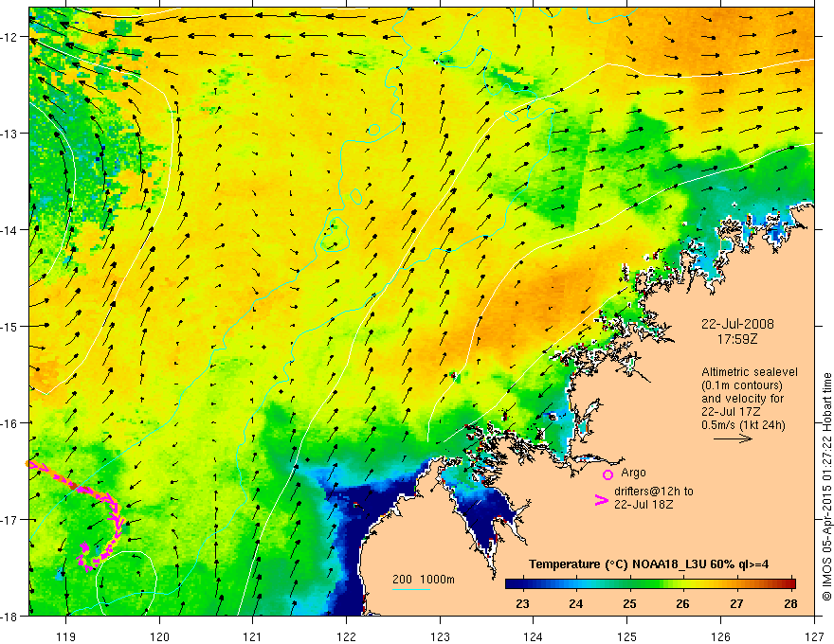The image size is (834, 644).
Task: Click the magenta Argo circle legend symbol
Action: (607, 474)
